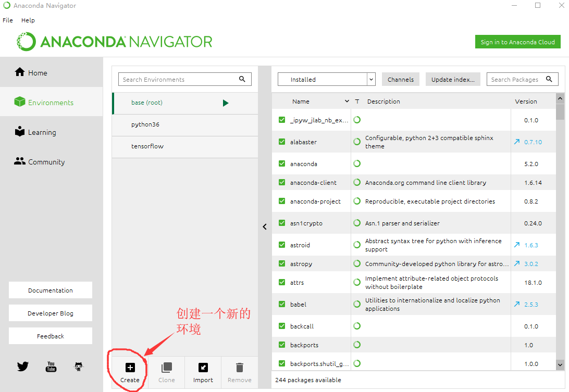
Task: Click the Search Environments input field
Action: click(184, 80)
